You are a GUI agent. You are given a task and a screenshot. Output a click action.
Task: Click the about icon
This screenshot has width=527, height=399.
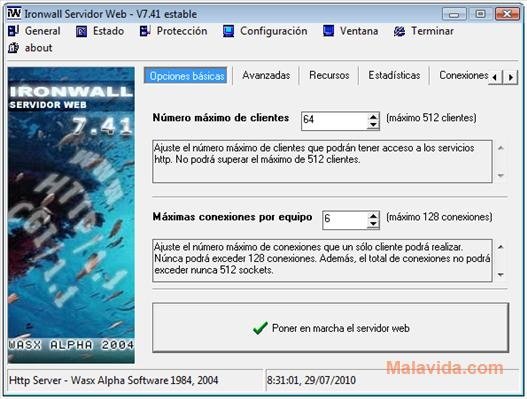click(13, 48)
